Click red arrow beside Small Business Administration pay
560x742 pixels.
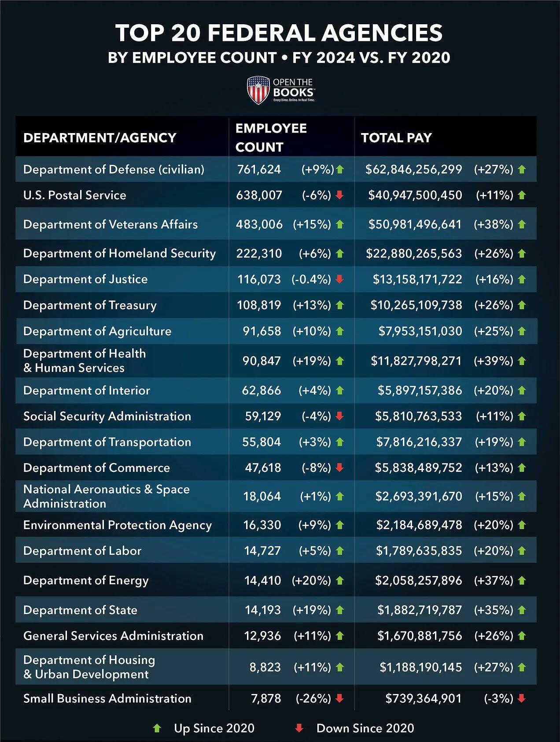point(522,698)
